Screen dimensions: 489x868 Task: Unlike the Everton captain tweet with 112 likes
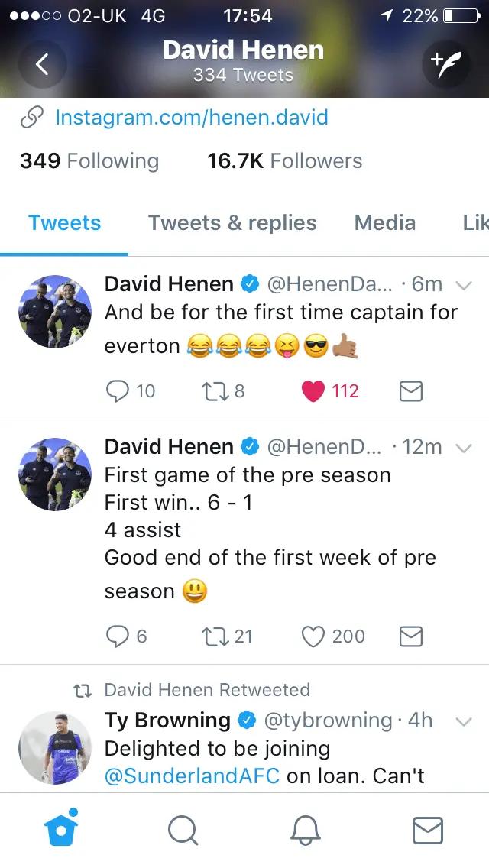click(313, 392)
